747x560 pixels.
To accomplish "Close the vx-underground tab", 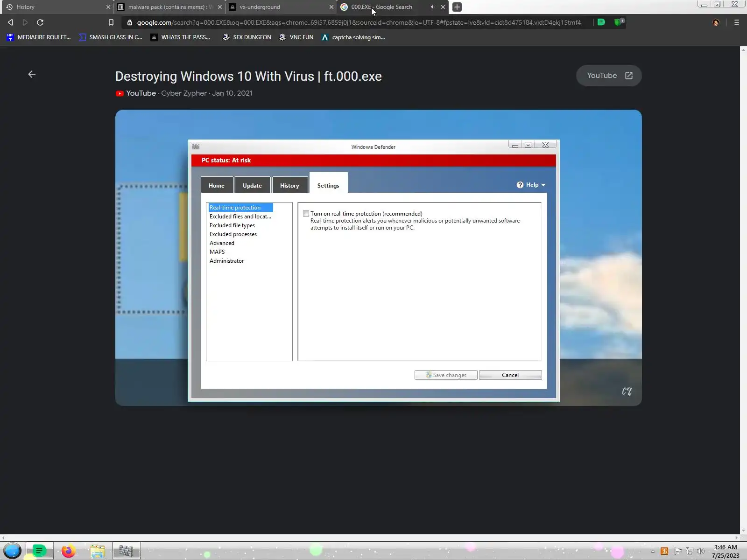I will coord(331,7).
